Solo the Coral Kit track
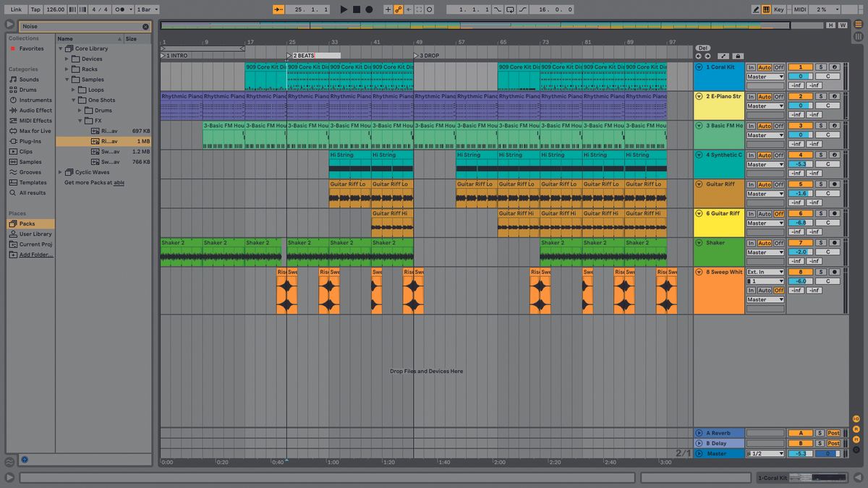 tap(821, 67)
